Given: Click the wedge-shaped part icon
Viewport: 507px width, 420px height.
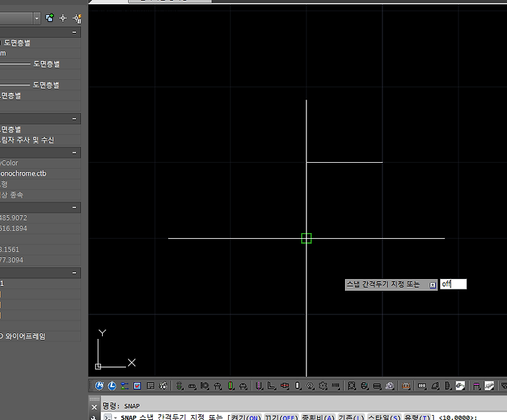Looking at the screenshot, I should (435, 385).
